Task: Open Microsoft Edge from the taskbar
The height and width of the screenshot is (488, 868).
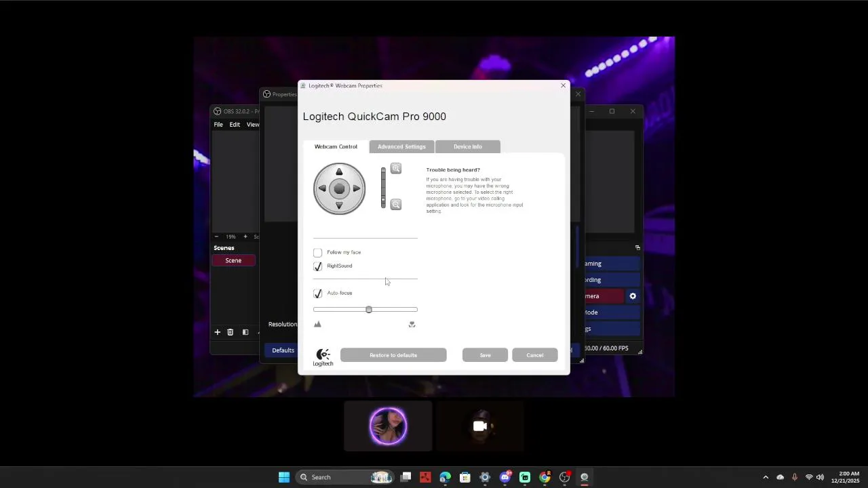Action: pos(445,477)
